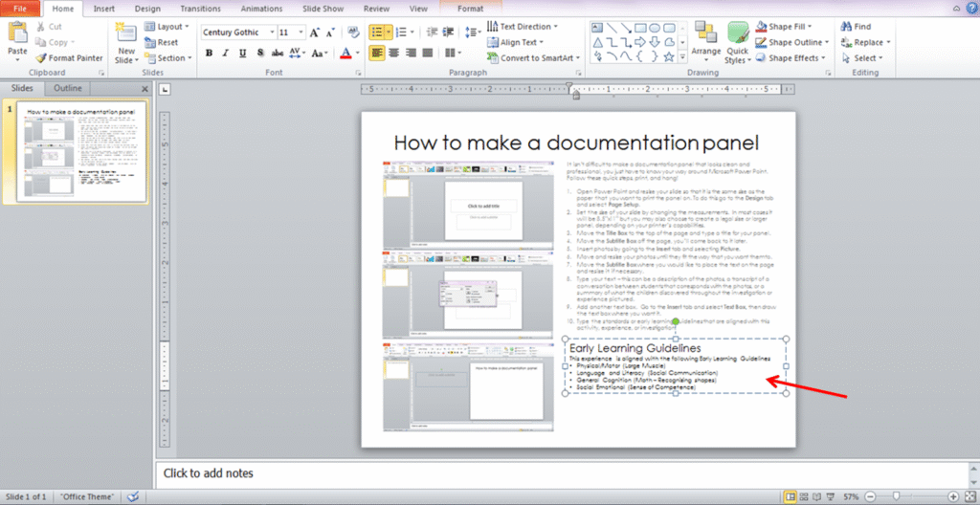The image size is (980, 505).
Task: Toggle text Shadow effect
Action: 260,54
